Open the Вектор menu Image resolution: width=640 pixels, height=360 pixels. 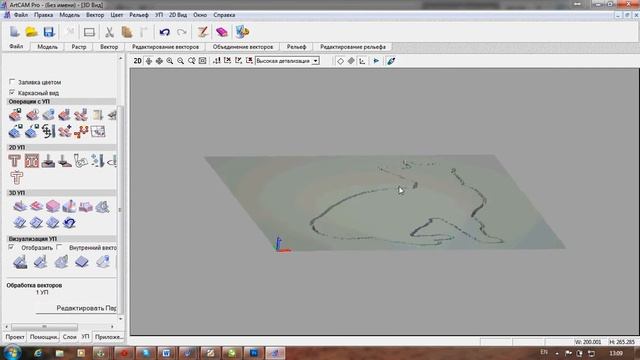(95, 15)
